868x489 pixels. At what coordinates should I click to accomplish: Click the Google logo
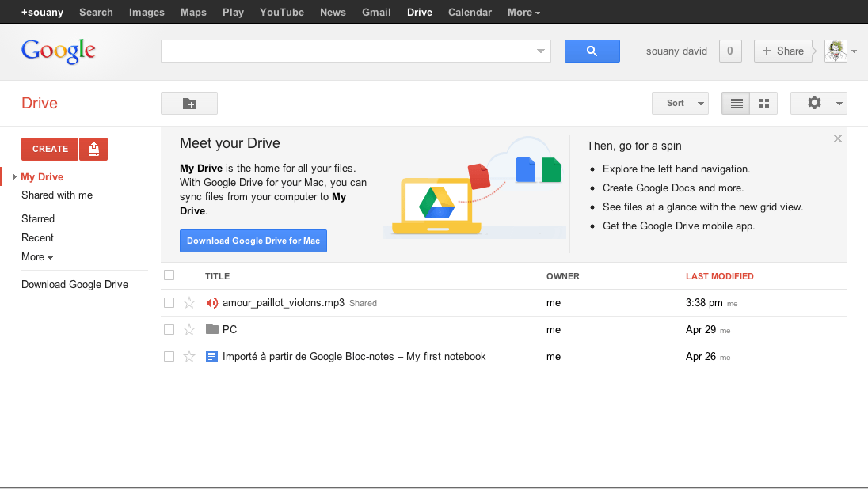click(58, 51)
